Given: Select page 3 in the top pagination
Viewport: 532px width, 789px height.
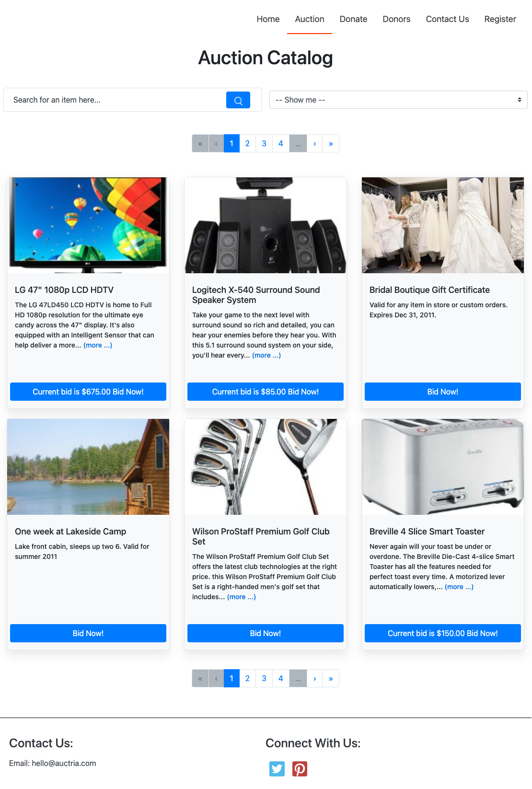Looking at the screenshot, I should [264, 143].
